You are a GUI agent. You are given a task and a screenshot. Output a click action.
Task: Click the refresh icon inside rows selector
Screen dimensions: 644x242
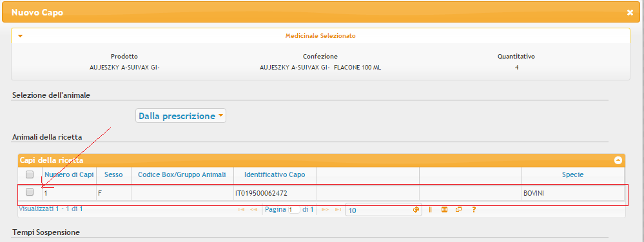coord(416,210)
